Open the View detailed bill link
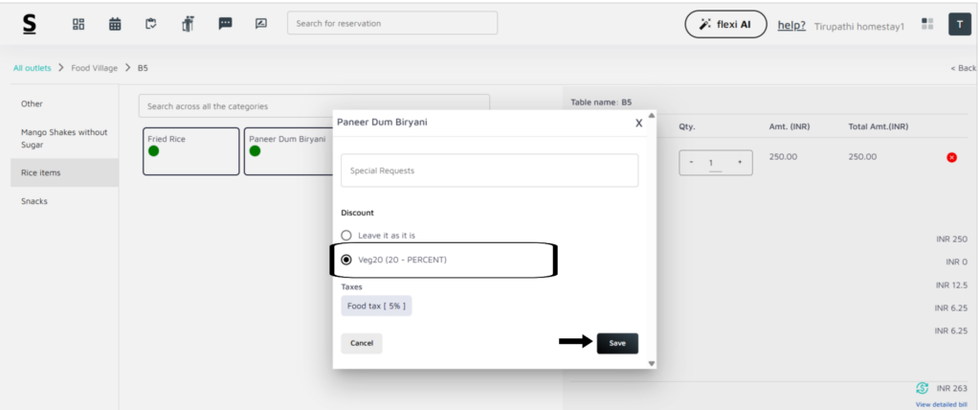980x410 pixels. [941, 404]
